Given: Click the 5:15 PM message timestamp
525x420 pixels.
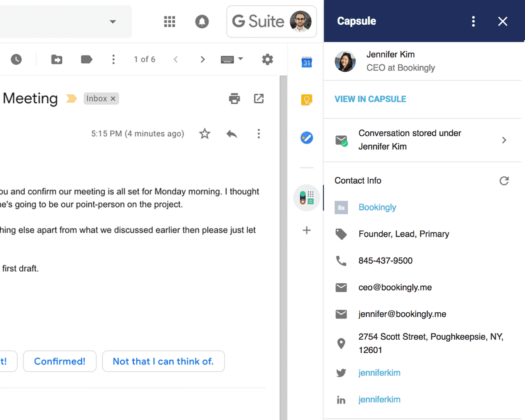Looking at the screenshot, I should click(138, 134).
